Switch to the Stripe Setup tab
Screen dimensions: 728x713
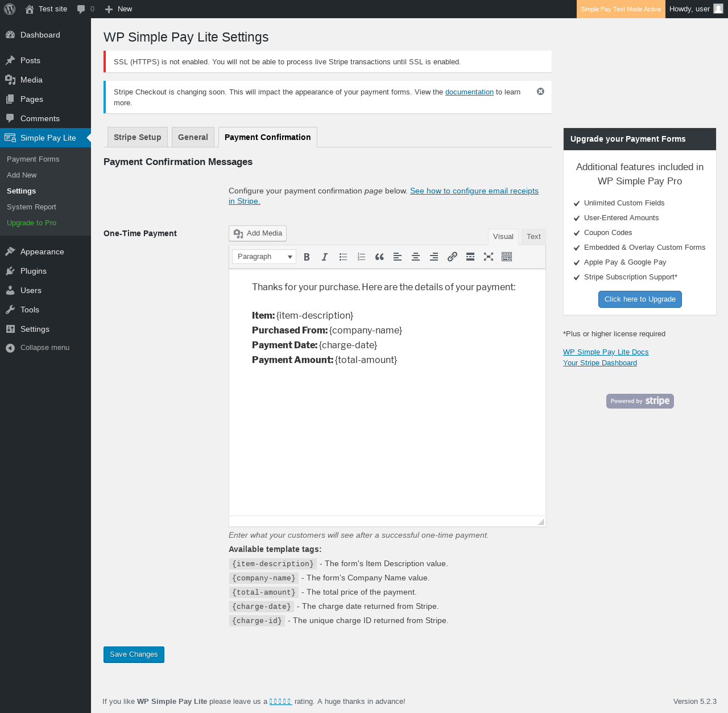[x=138, y=137]
